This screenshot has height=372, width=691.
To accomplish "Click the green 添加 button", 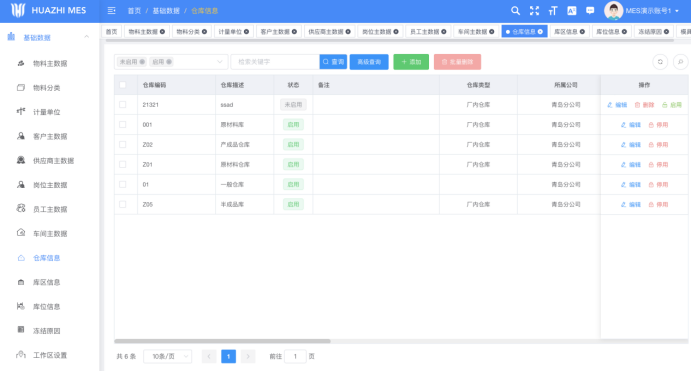I will click(411, 62).
